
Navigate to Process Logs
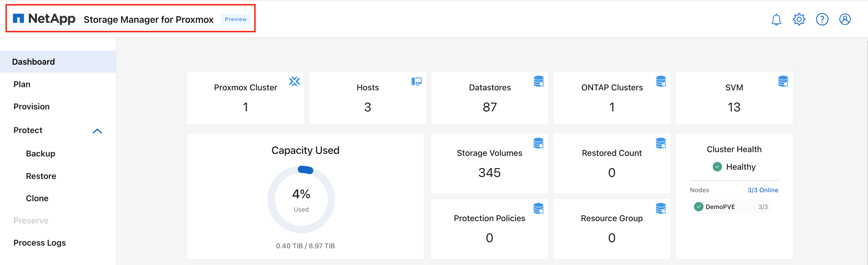(40, 242)
